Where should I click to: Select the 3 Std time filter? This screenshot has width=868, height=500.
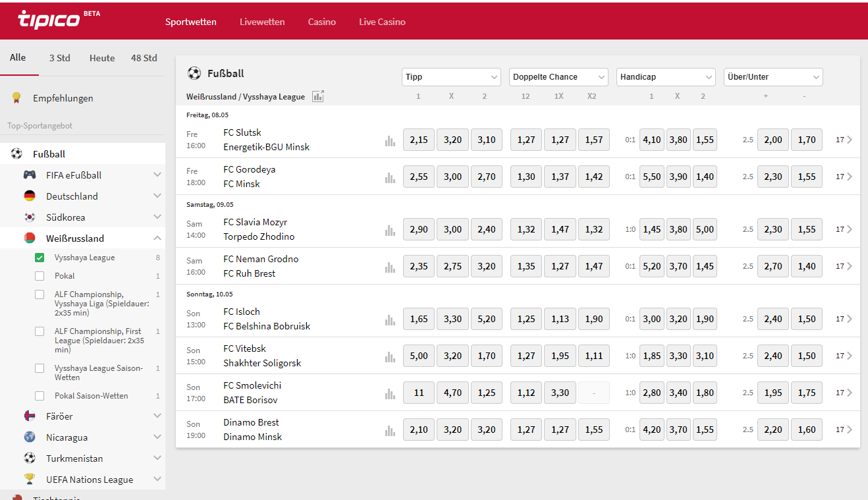(59, 58)
